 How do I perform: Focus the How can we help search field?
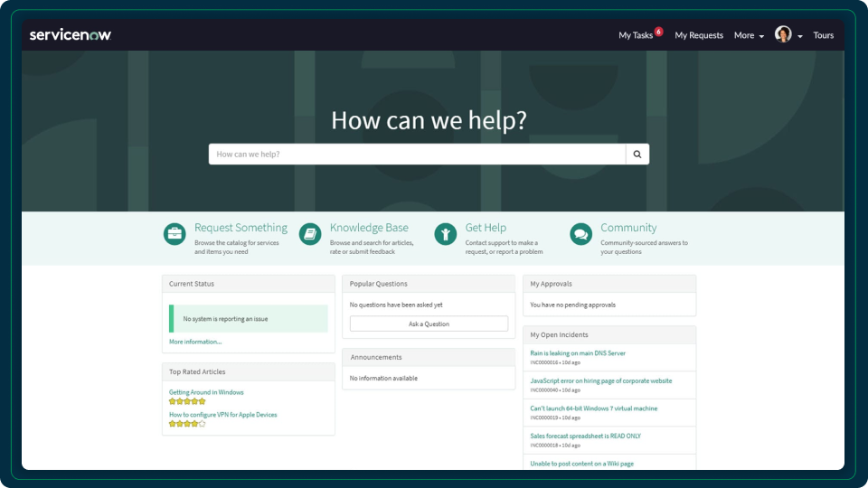418,155
